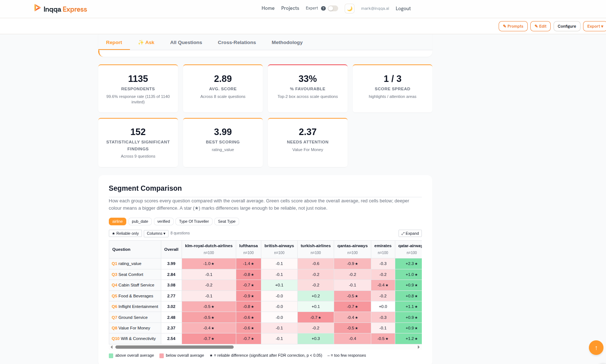Switch to the All Questions tab
This screenshot has width=606, height=364.
point(186,43)
